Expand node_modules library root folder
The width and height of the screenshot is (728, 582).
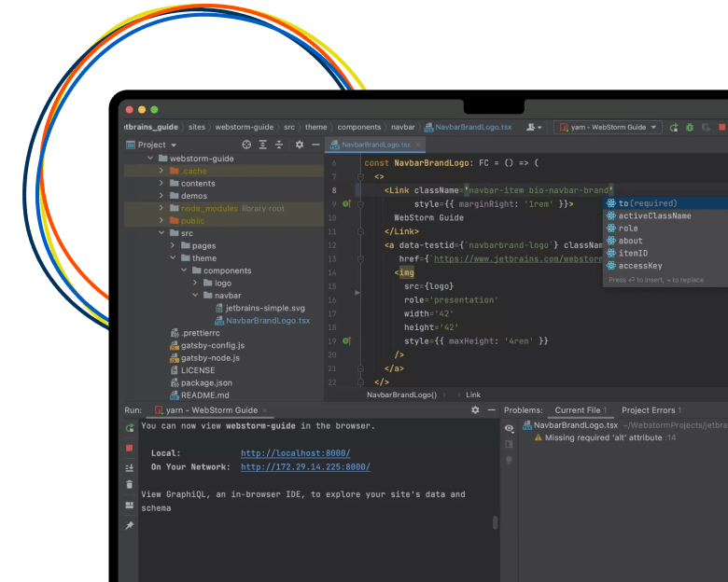(161, 208)
